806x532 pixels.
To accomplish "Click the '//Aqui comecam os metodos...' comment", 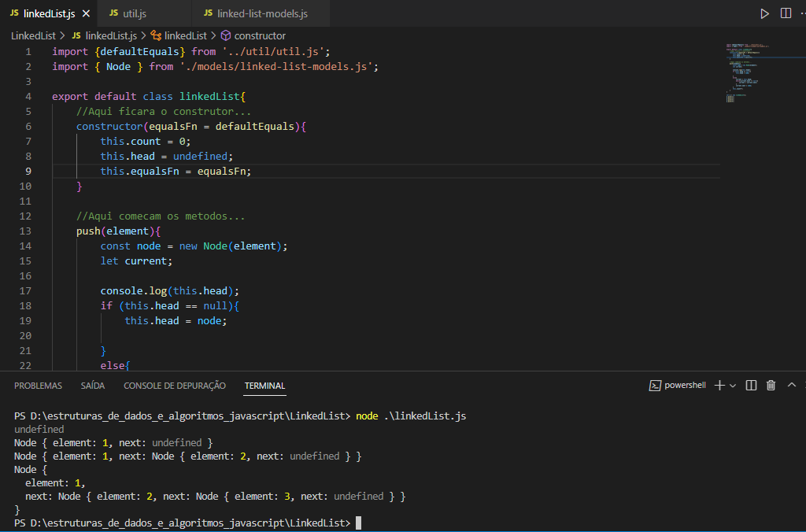I will click(161, 216).
